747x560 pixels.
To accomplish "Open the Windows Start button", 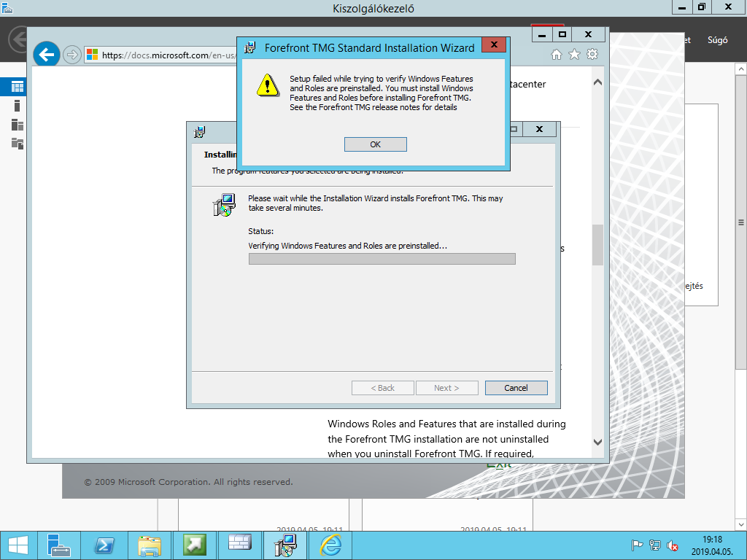I will (18, 545).
